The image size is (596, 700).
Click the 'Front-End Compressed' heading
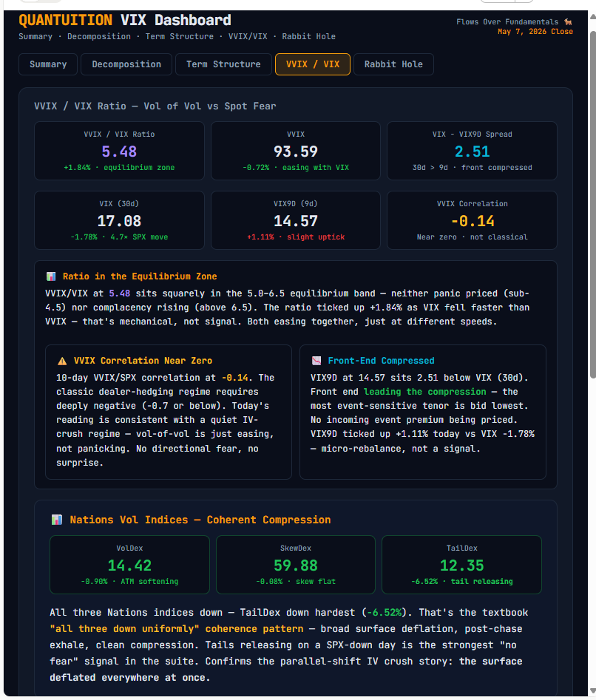click(x=381, y=361)
